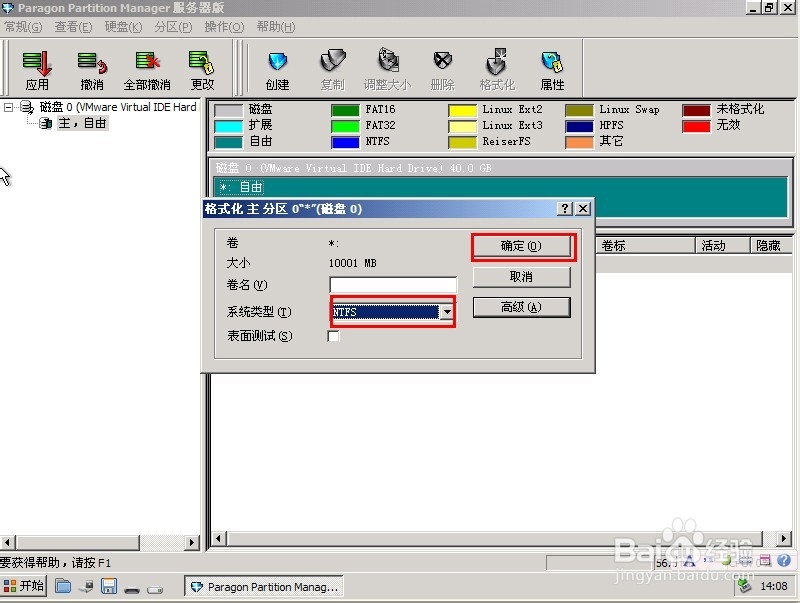Click the 扩展 cyan legend swatch
The width and height of the screenshot is (800, 603).
tap(228, 126)
